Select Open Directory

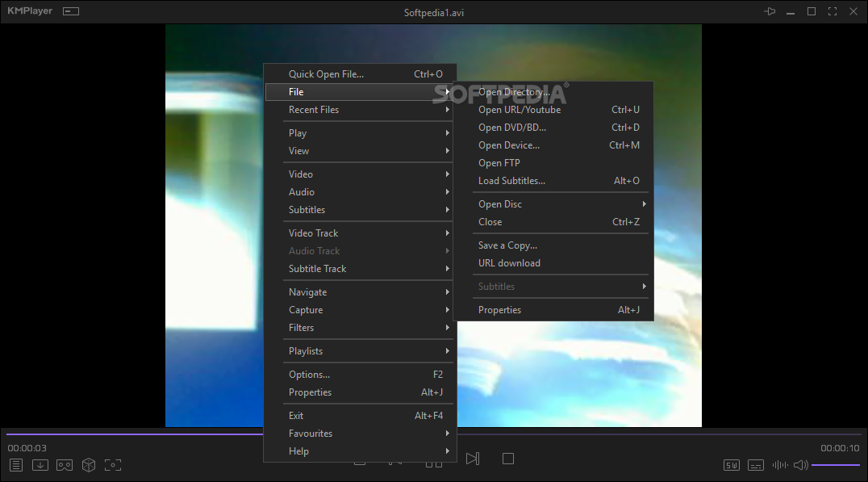point(553,92)
